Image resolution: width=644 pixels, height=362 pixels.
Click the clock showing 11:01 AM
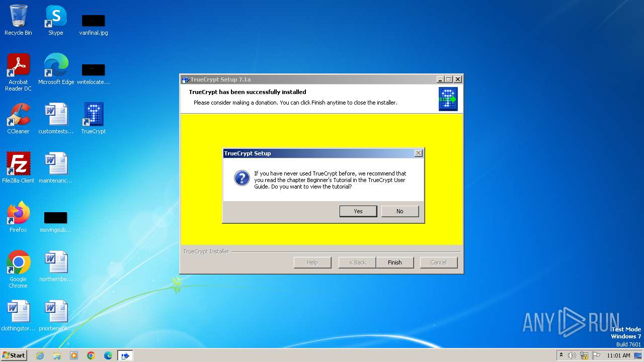click(x=618, y=355)
